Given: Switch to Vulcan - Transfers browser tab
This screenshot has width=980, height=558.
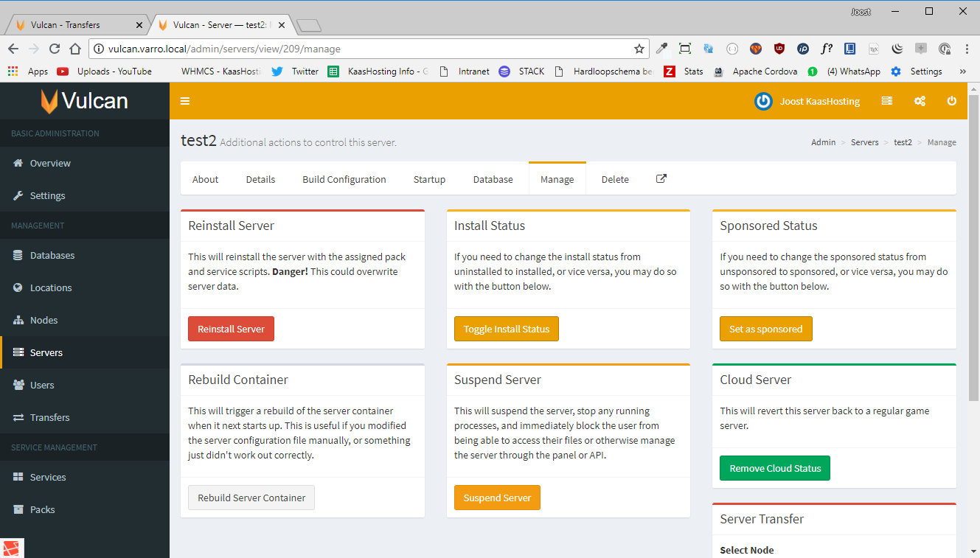Looking at the screenshot, I should click(74, 24).
